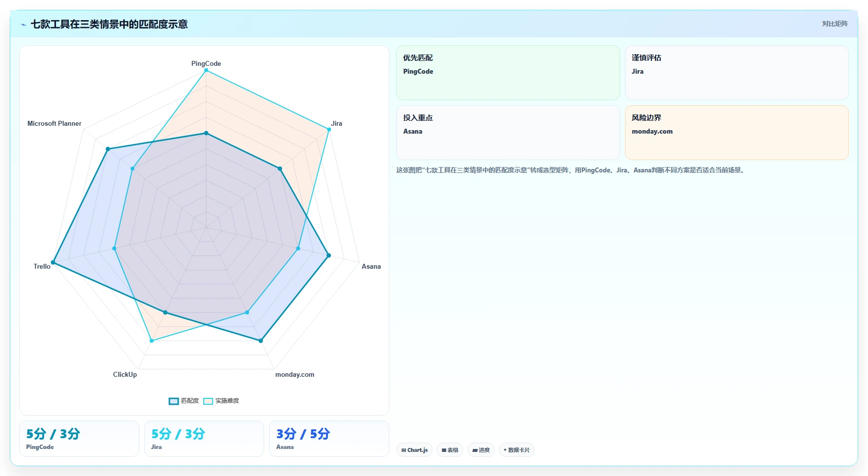
Task: Click the 实施难度 legend label text
Action: [227, 401]
